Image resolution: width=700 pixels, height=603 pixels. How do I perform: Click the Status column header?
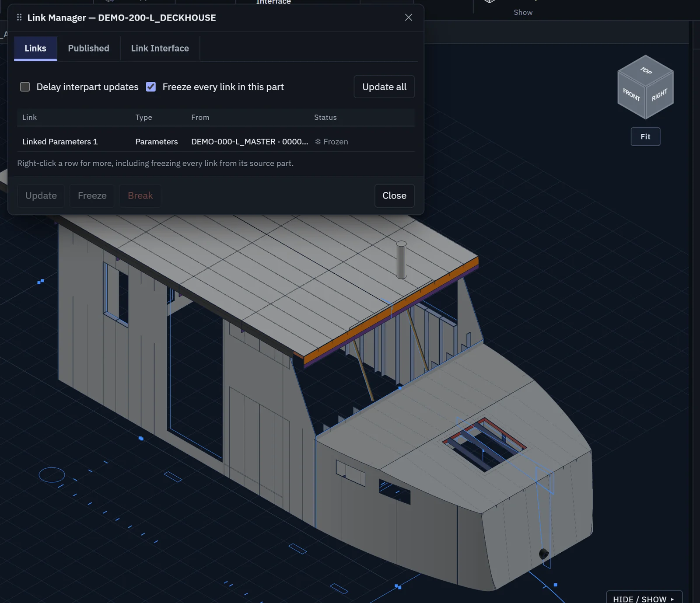point(325,118)
